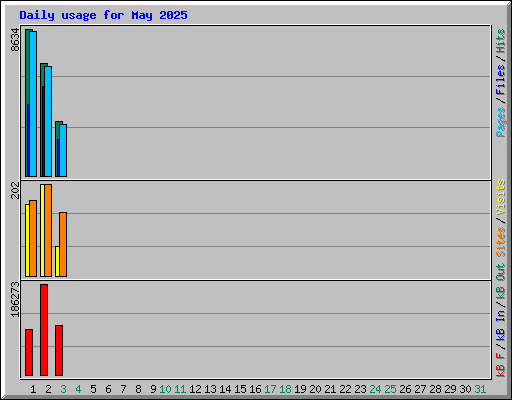Select day label 13 on the x-axis

pyautogui.click(x=210, y=389)
